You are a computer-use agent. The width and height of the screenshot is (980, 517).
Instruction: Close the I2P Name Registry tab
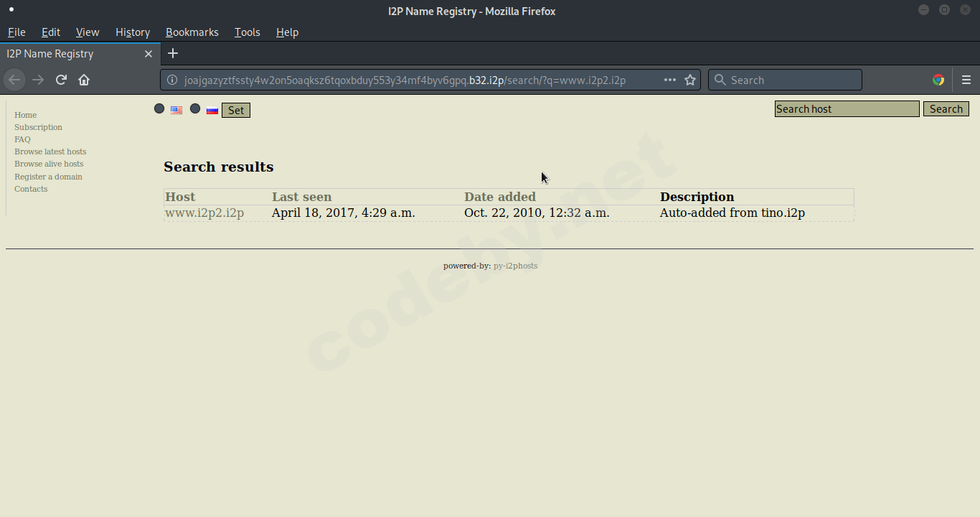point(149,54)
